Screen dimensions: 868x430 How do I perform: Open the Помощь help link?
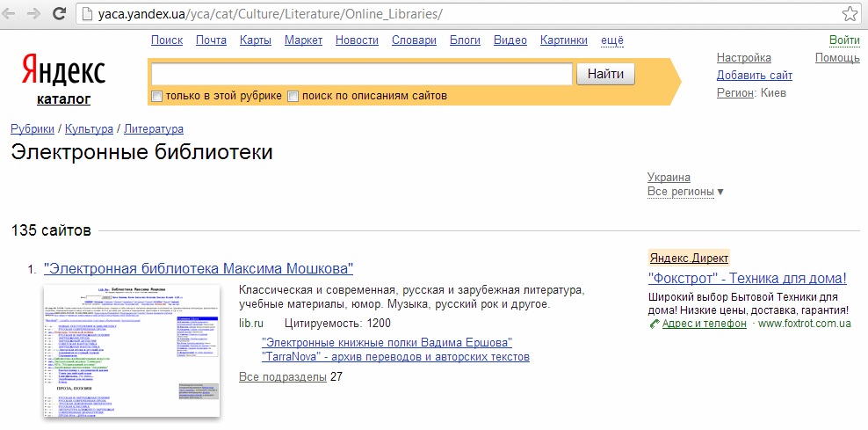pyautogui.click(x=837, y=58)
